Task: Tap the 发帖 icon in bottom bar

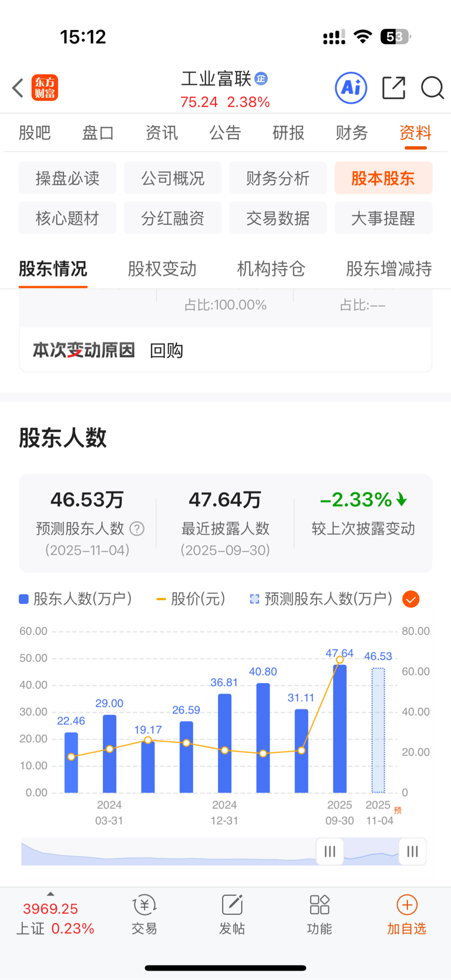Action: (232, 905)
